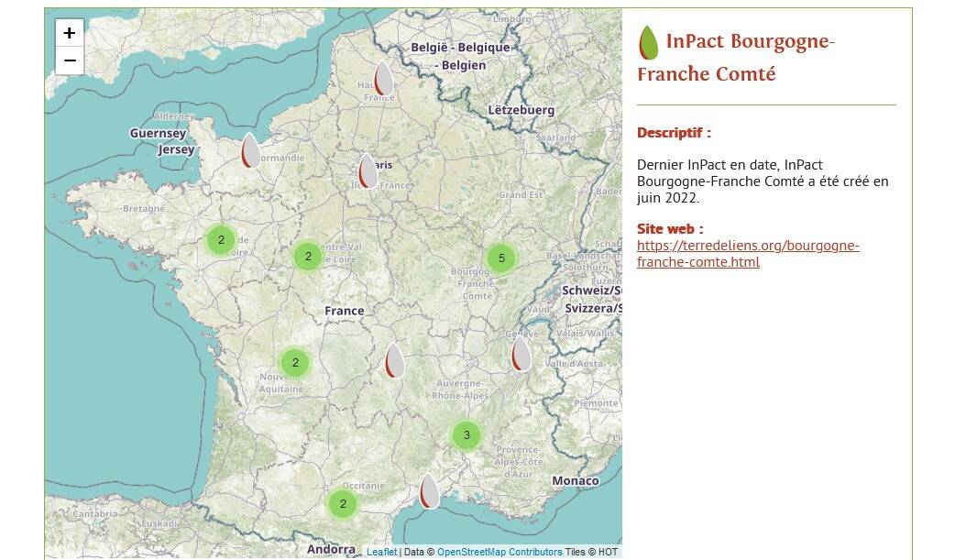Click the marker on the Mediterranean coast
The height and width of the screenshot is (560, 955).
429,490
